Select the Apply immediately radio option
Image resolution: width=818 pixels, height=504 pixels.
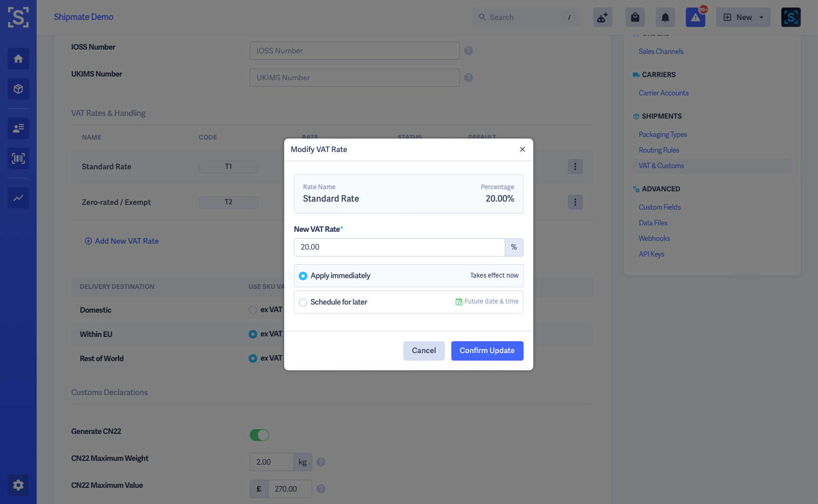(303, 276)
